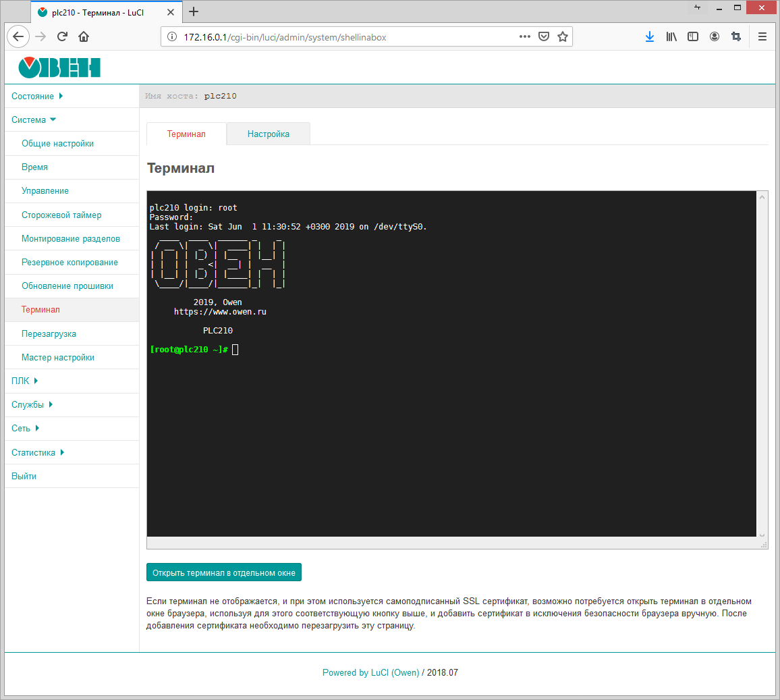Go to browser home page icon
This screenshot has width=780, height=700.
[84, 37]
